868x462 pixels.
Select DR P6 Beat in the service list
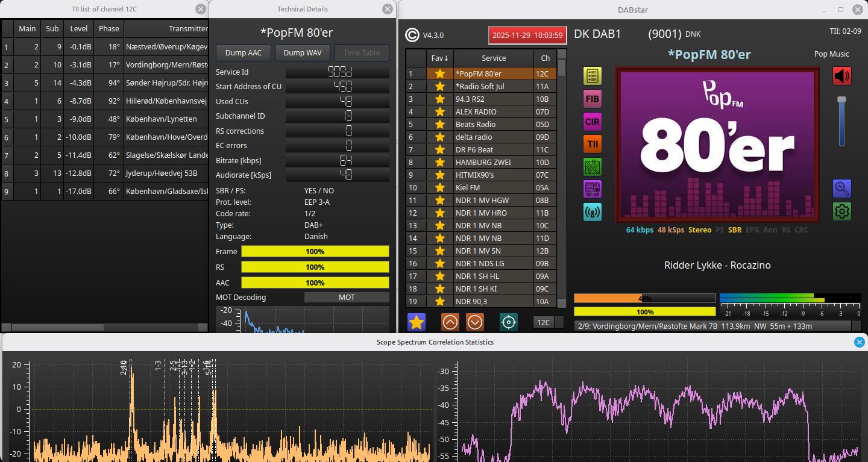pyautogui.click(x=493, y=150)
